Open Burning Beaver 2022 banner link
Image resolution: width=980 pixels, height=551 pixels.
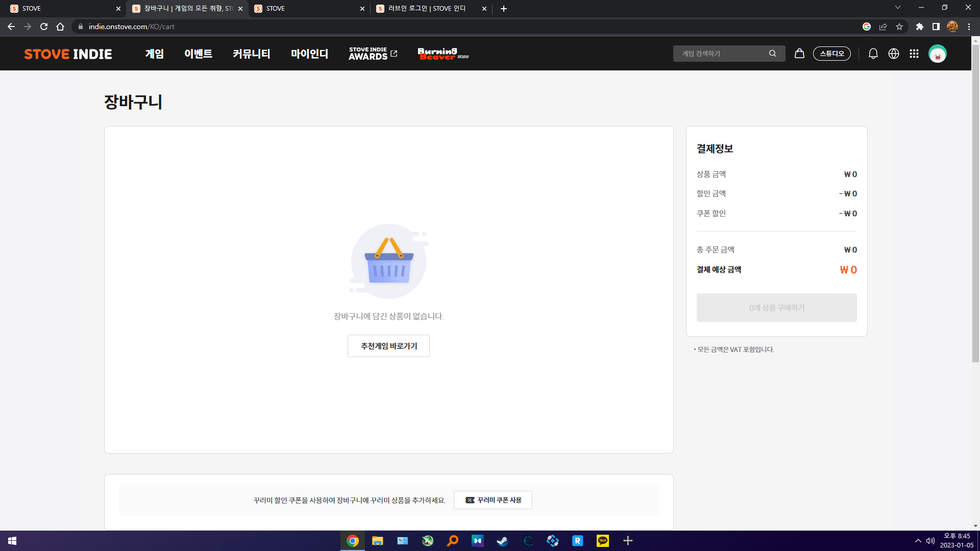coord(443,54)
